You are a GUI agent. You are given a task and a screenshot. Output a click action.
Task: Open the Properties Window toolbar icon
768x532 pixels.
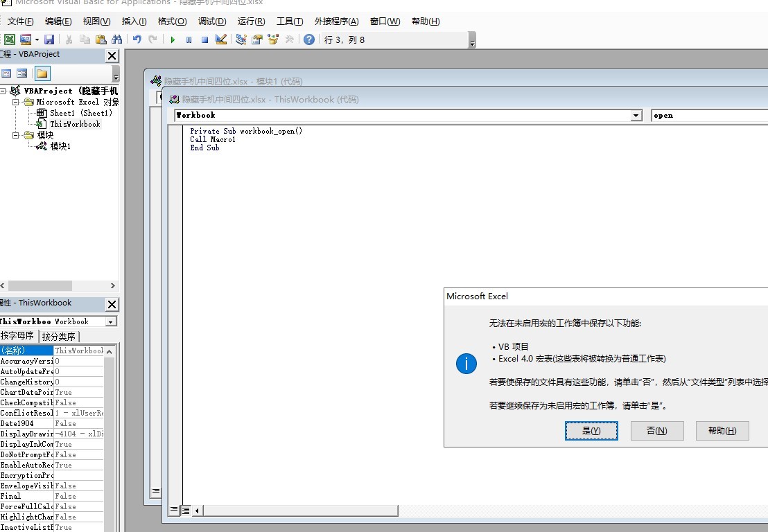(256, 39)
